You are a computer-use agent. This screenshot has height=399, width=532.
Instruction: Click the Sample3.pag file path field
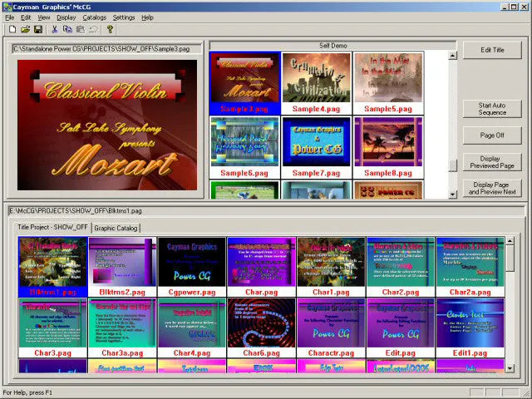pyautogui.click(x=107, y=49)
